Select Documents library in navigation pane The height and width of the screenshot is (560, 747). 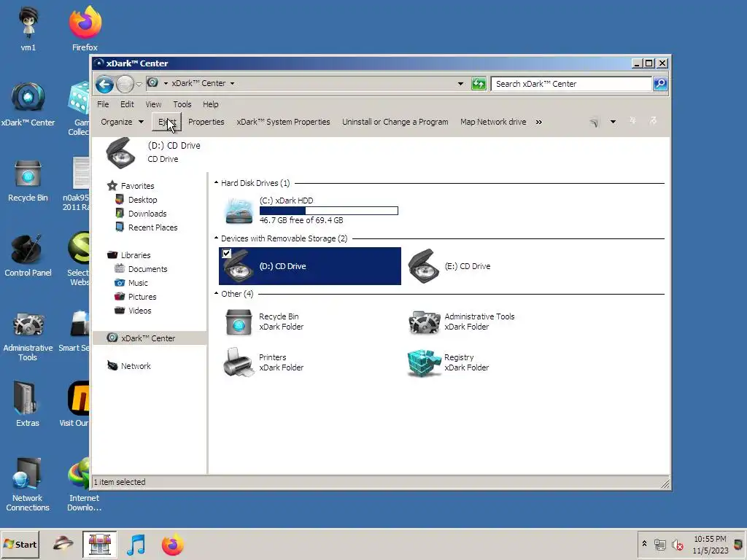pos(147,268)
